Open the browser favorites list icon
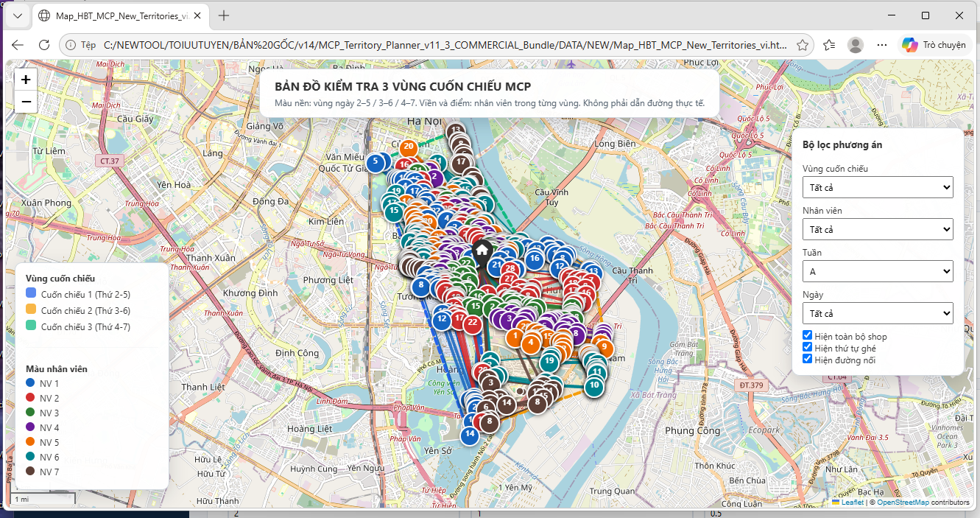The height and width of the screenshot is (518, 980). click(830, 45)
